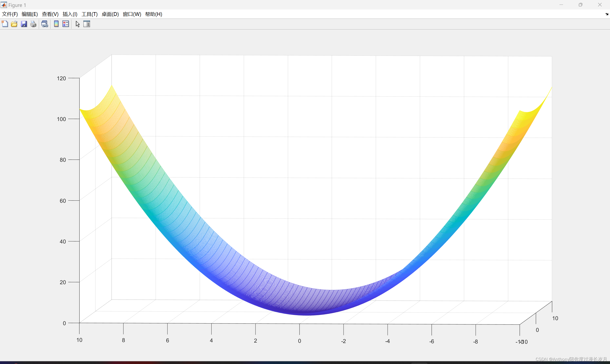Enable Edit Plot arrow cursor tool

point(77,24)
